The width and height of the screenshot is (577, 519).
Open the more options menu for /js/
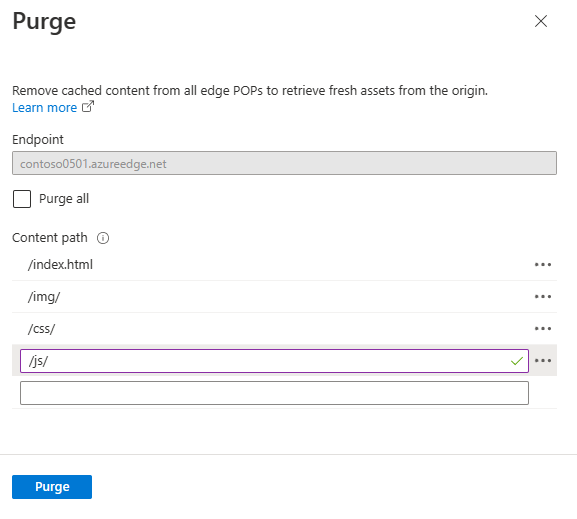tap(543, 361)
